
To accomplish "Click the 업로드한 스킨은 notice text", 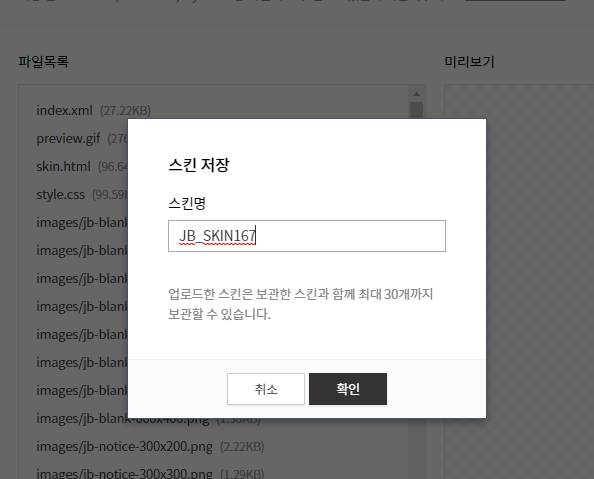I will point(300,304).
